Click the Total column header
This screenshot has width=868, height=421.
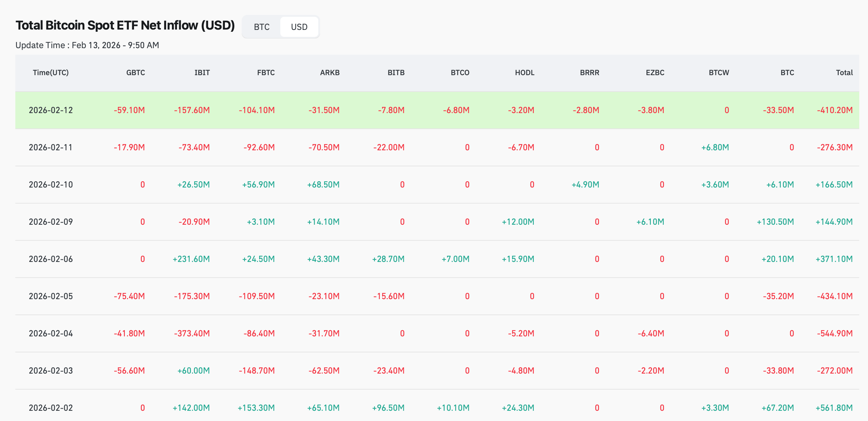(844, 73)
